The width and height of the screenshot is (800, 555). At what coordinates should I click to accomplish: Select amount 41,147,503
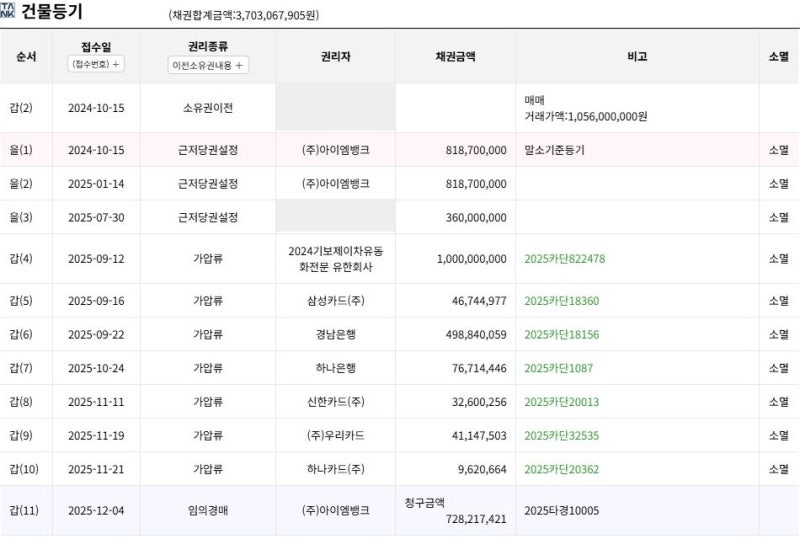click(x=479, y=435)
